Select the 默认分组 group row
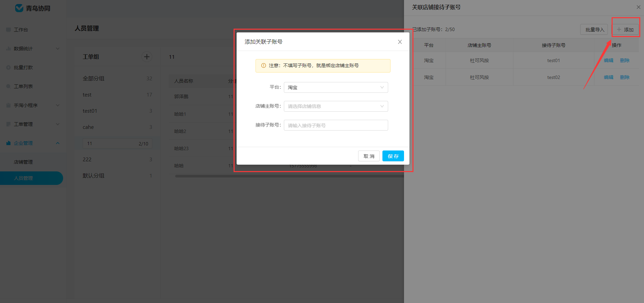The image size is (644, 303). [117, 176]
